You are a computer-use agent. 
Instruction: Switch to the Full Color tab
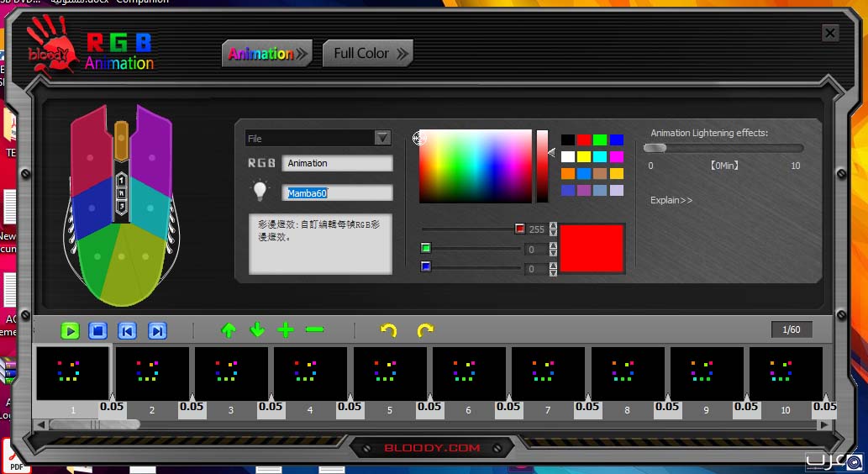tap(368, 54)
